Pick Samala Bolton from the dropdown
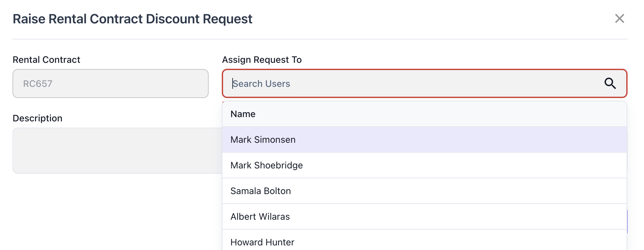 (x=261, y=191)
